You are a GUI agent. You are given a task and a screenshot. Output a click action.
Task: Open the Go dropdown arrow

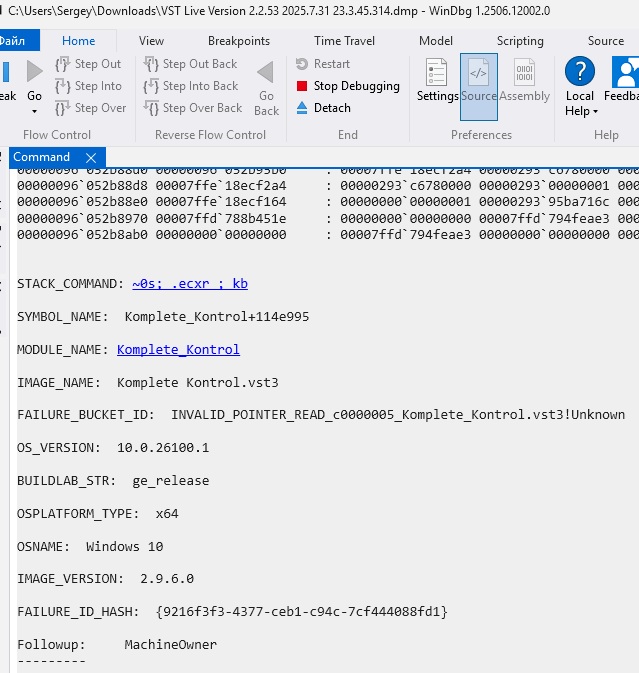click(x=34, y=112)
